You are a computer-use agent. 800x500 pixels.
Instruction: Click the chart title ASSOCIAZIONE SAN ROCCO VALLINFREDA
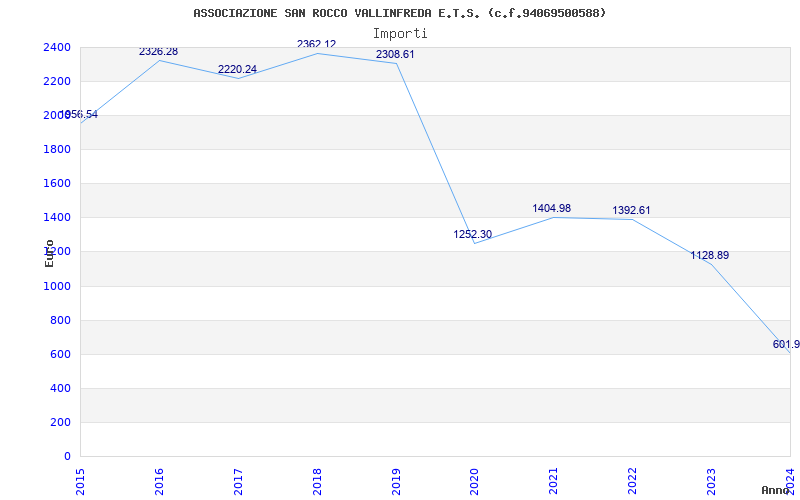tap(399, 13)
